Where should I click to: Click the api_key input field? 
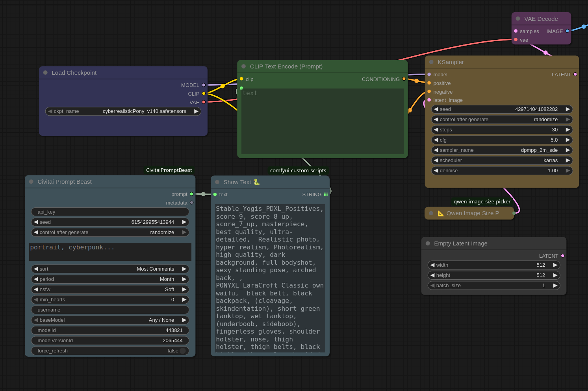tap(110, 212)
